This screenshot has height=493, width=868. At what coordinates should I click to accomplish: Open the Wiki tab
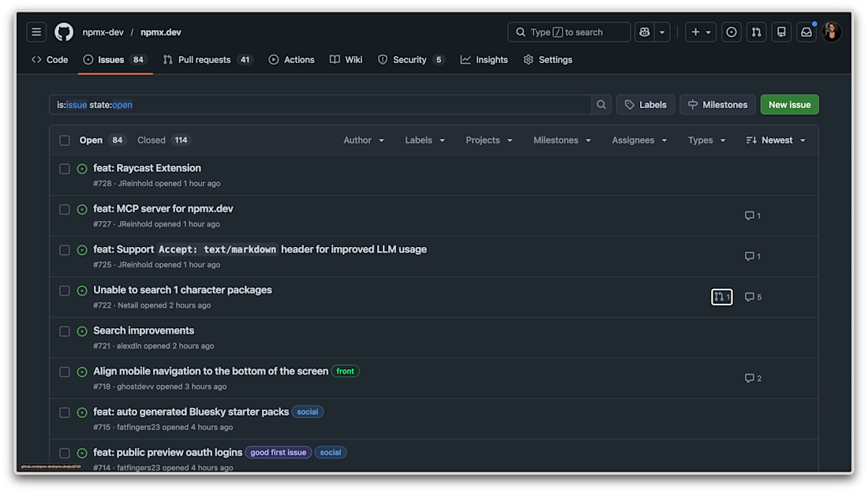point(346,60)
